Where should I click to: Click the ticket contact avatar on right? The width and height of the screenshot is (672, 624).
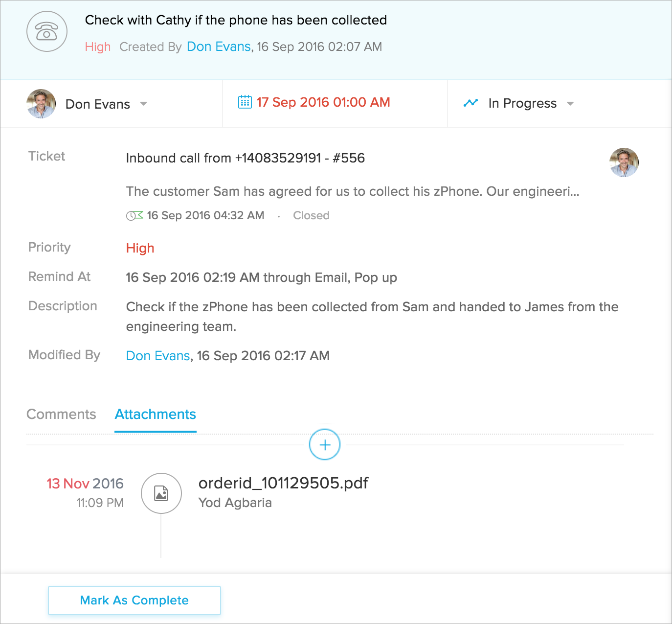pyautogui.click(x=624, y=162)
